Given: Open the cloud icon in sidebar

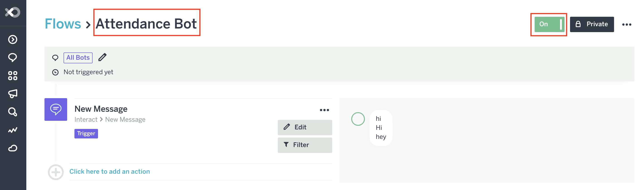Looking at the screenshot, I should click(12, 148).
